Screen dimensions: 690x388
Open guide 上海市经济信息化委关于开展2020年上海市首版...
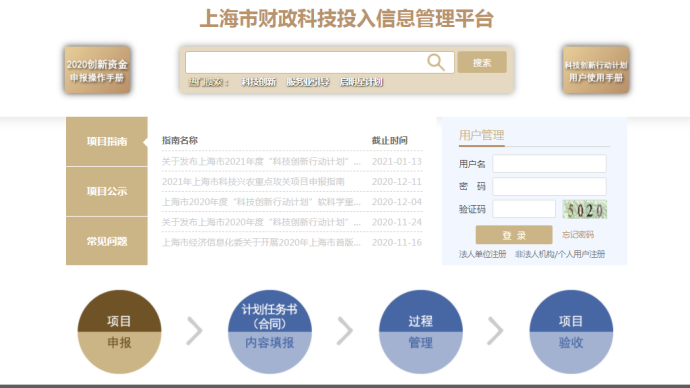pos(261,242)
